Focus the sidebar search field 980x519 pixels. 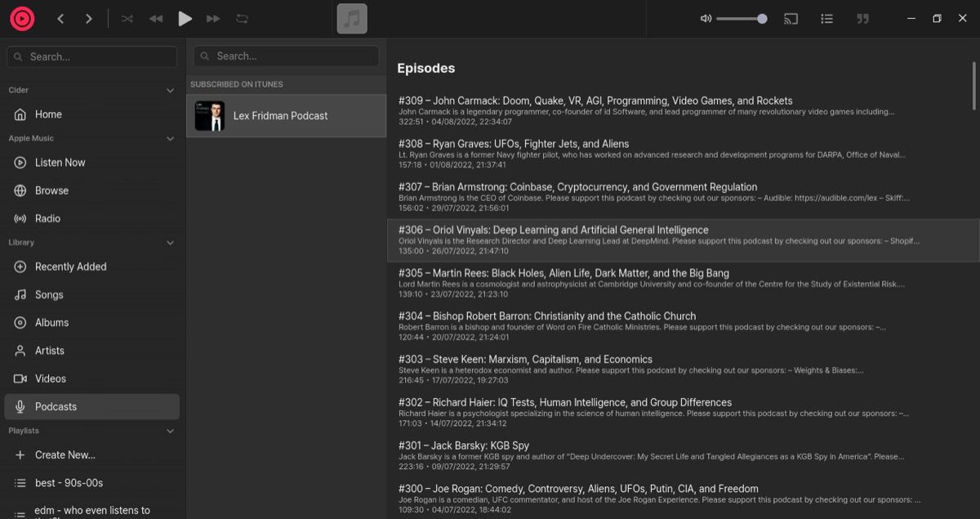pos(91,56)
